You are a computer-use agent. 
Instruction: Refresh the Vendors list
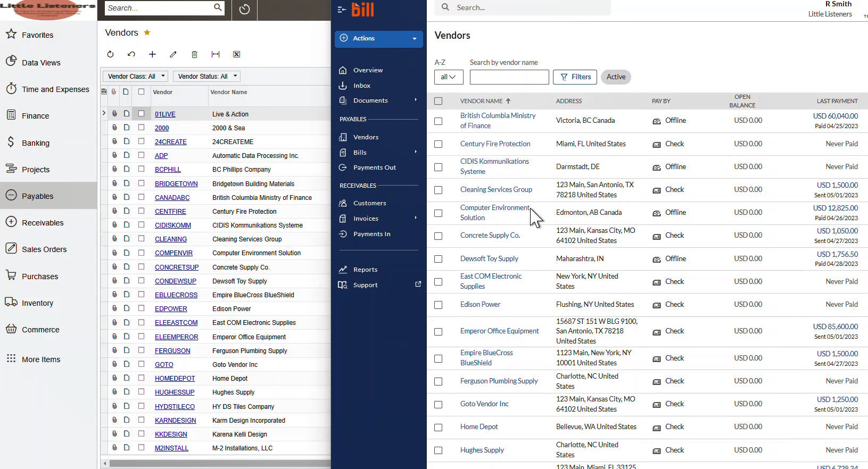(110, 54)
